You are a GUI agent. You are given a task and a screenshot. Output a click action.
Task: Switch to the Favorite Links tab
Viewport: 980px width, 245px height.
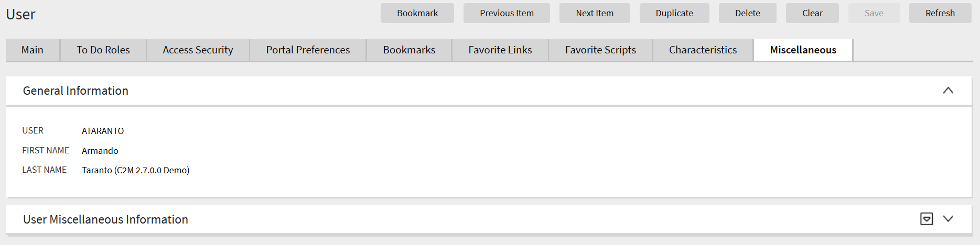click(x=500, y=50)
